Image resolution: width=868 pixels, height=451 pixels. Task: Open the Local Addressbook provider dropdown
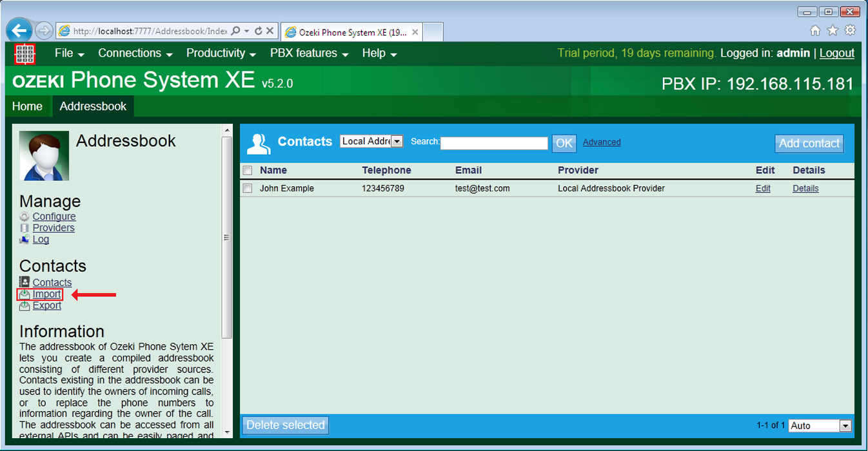(371, 141)
